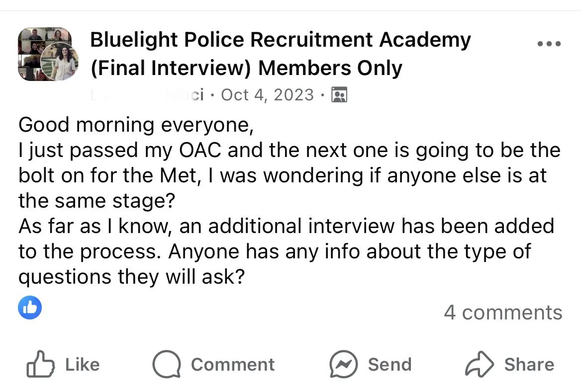Click the Comment text label

(x=233, y=365)
